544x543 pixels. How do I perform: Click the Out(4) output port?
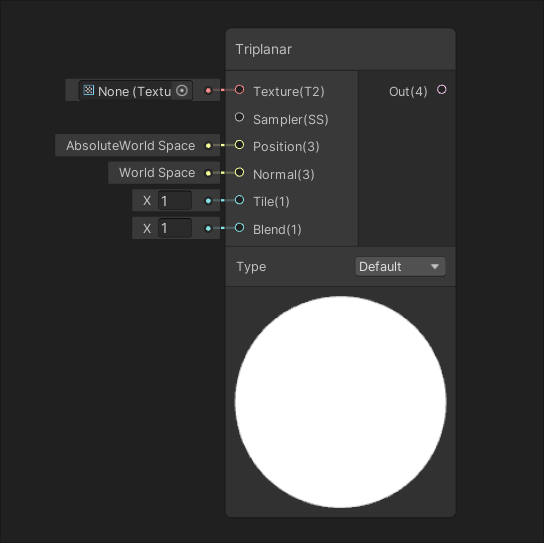pos(442,90)
